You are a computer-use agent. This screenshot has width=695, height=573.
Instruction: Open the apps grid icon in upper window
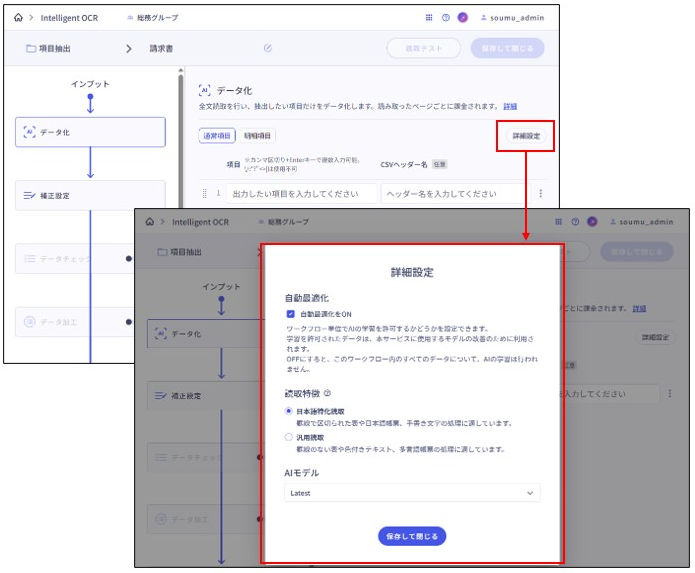(x=429, y=18)
